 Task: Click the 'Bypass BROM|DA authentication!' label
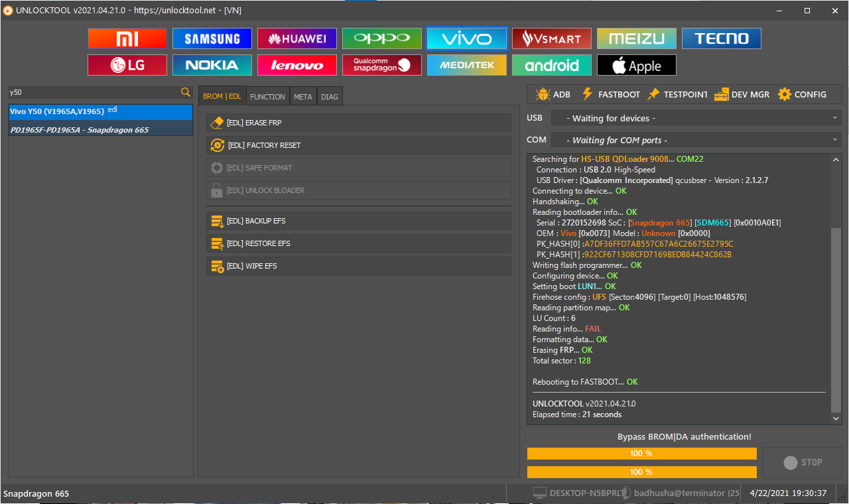685,436
